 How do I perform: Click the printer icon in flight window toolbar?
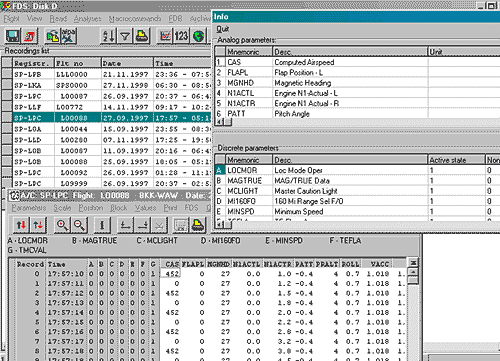point(197,225)
